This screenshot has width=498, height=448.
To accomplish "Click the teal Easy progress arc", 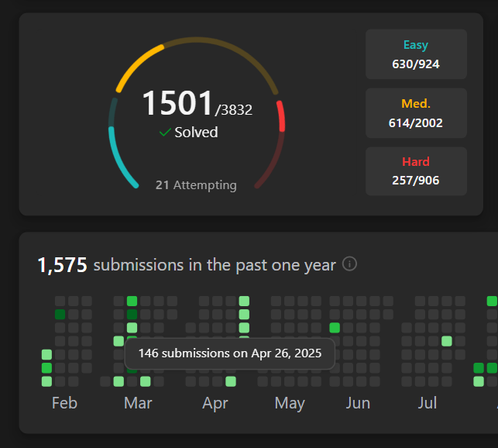I will pos(118,160).
